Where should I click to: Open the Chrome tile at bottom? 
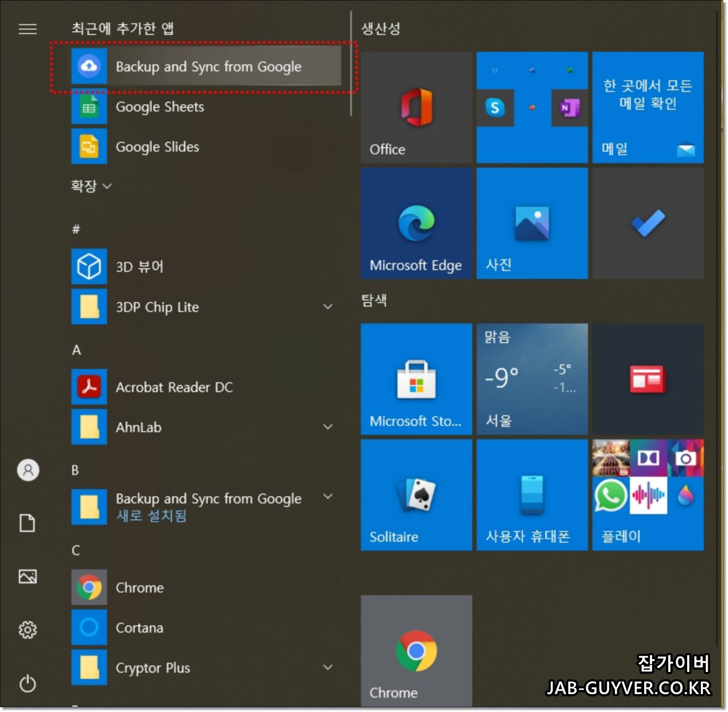pos(416,651)
